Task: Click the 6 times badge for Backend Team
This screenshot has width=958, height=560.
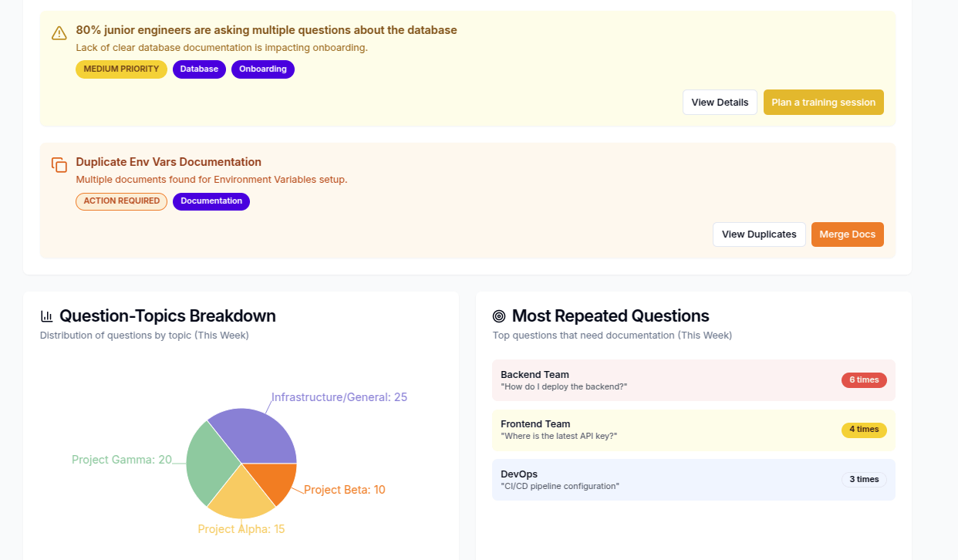Action: point(864,380)
